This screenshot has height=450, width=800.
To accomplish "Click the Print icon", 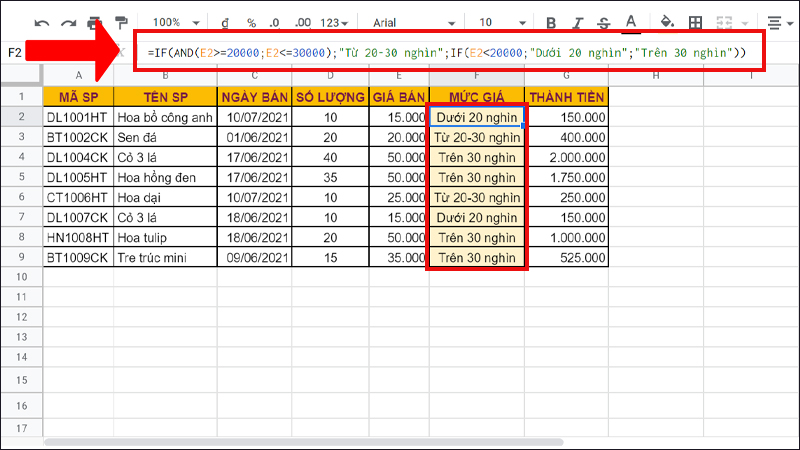I will click(x=94, y=22).
